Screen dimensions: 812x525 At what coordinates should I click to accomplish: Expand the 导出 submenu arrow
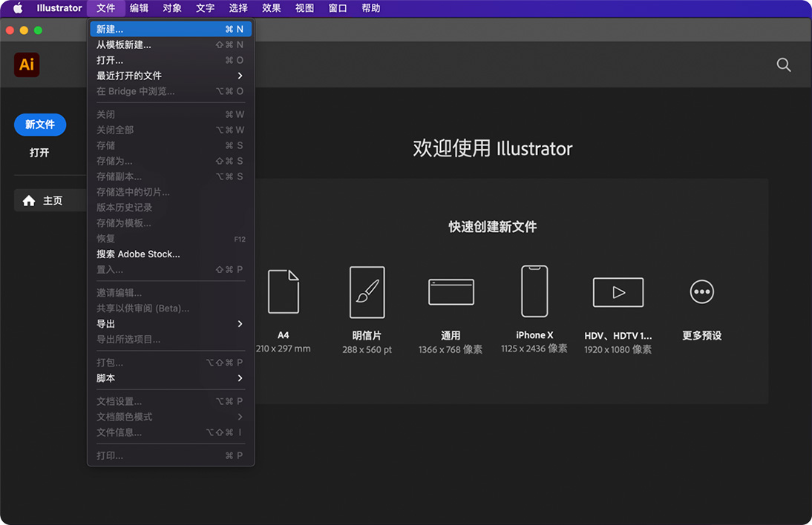(239, 324)
